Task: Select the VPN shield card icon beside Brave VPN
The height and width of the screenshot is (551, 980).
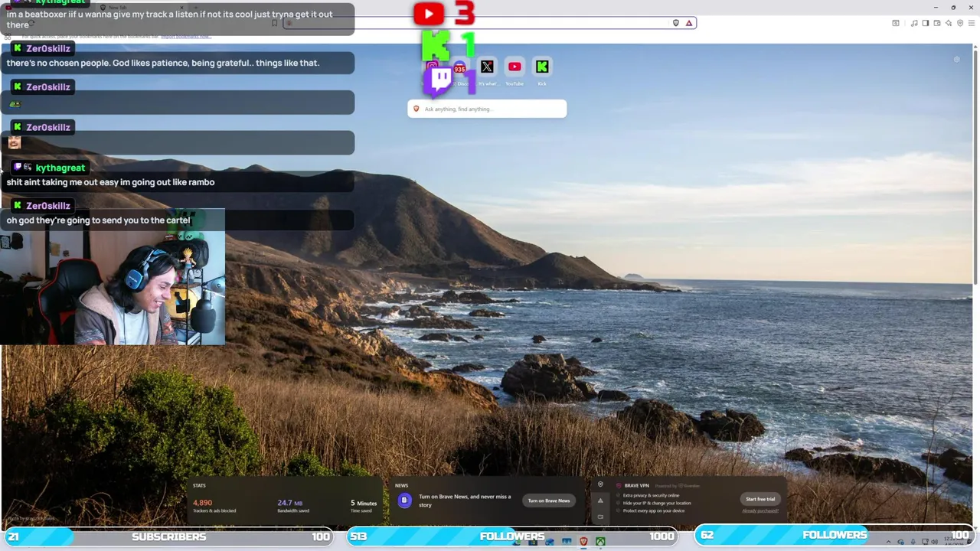Action: coord(600,484)
